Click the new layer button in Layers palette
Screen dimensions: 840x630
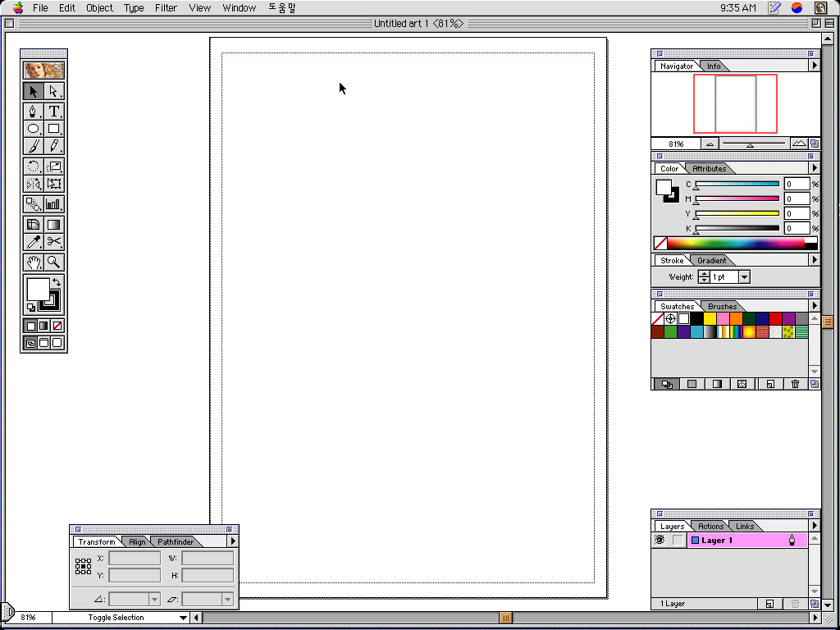coord(769,604)
